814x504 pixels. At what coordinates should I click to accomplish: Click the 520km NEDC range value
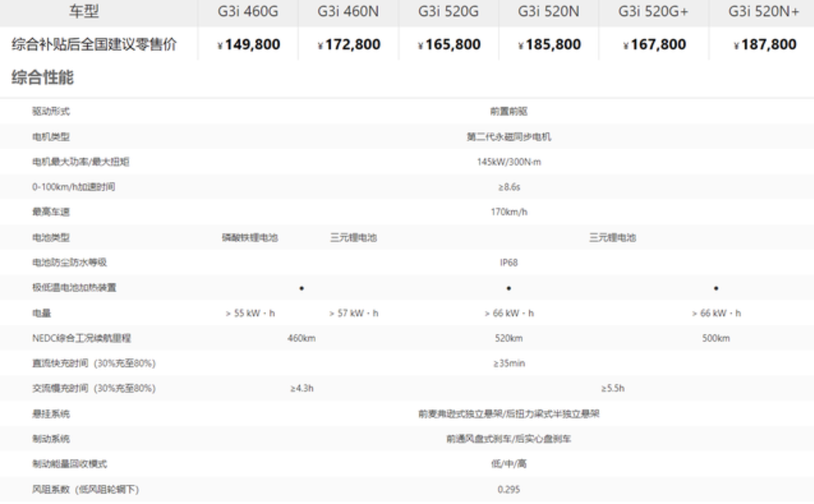[x=509, y=339]
